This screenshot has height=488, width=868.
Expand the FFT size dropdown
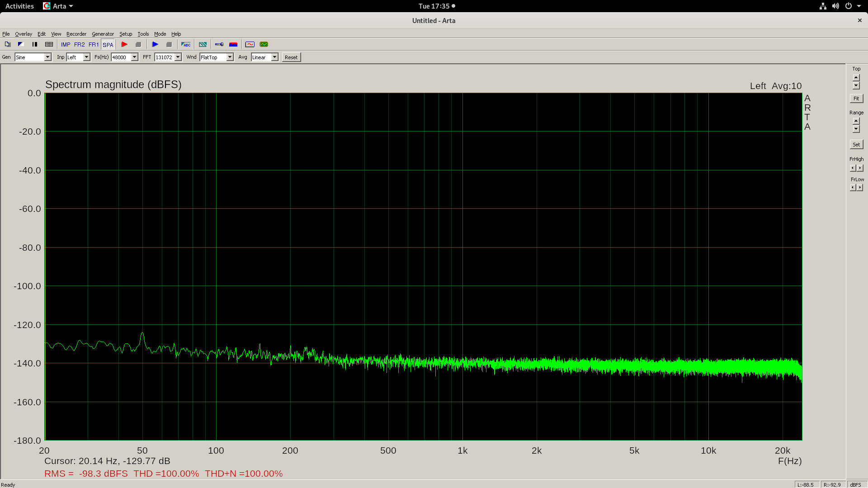pos(178,57)
